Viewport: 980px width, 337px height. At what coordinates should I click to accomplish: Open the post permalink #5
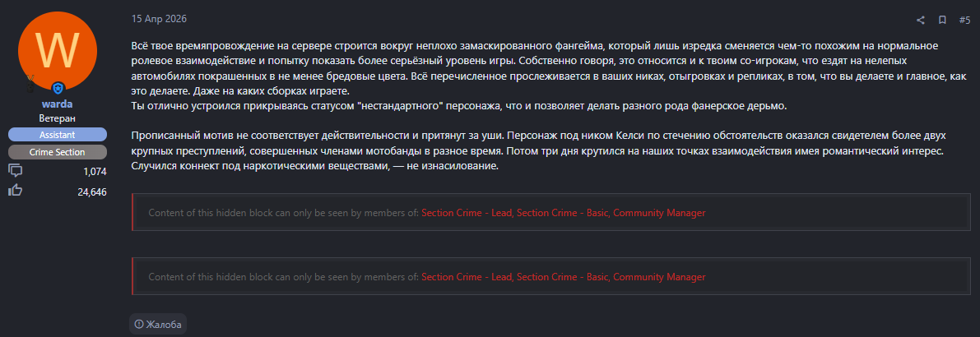(964, 19)
